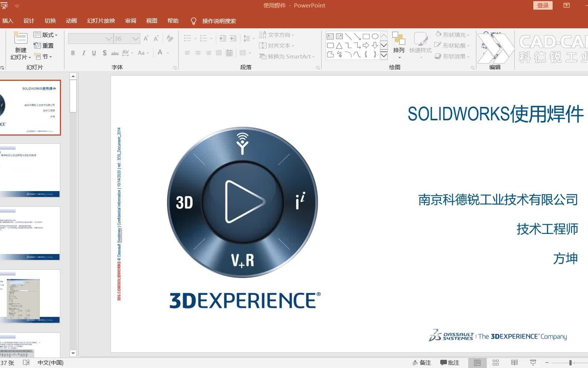Switch to Slide Sorter view

click(496, 362)
